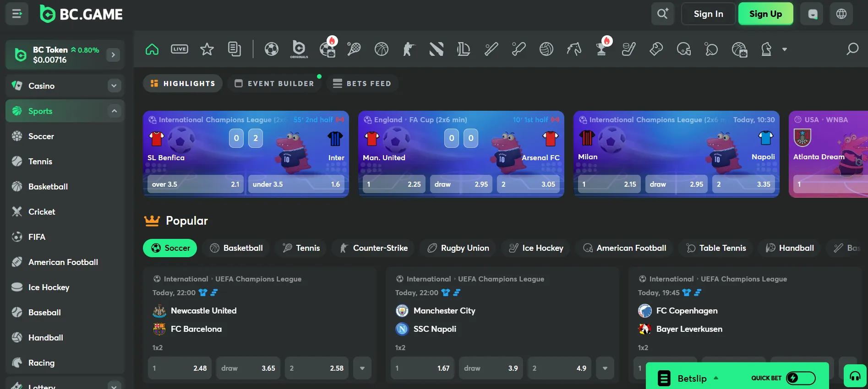The image size is (868, 389).
Task: Bet over 3.5 on Benfica vs Inter
Action: click(x=196, y=184)
